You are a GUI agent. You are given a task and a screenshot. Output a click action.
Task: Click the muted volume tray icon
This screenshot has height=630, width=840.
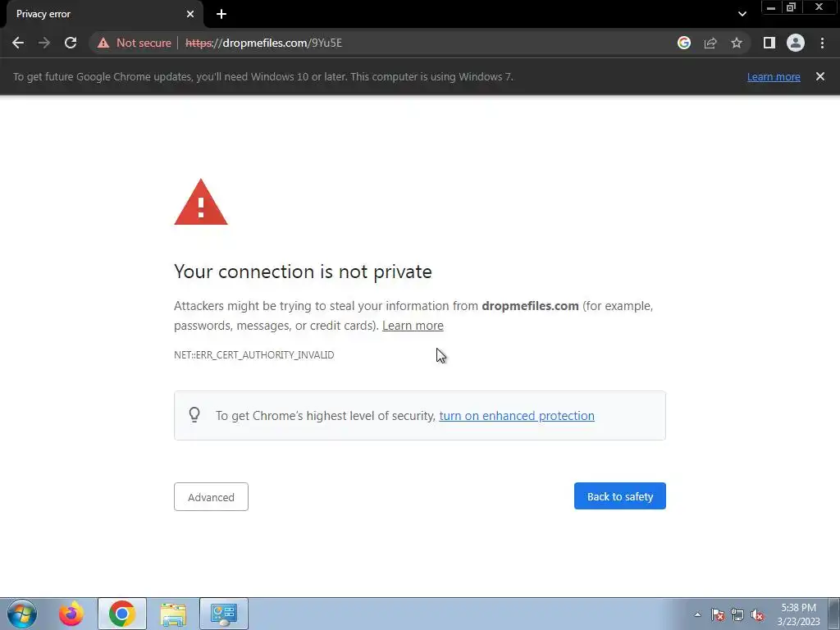point(757,614)
